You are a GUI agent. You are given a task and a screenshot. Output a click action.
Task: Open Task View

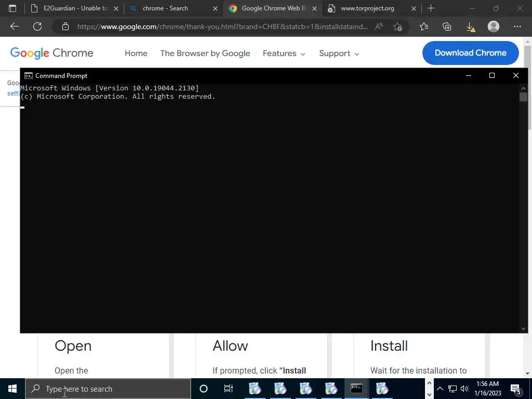pos(229,389)
